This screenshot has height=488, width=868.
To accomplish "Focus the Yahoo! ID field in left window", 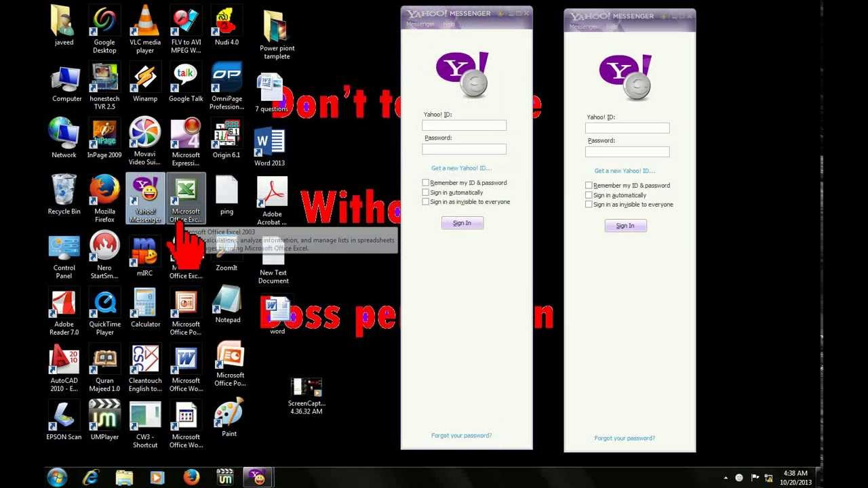I will click(464, 125).
